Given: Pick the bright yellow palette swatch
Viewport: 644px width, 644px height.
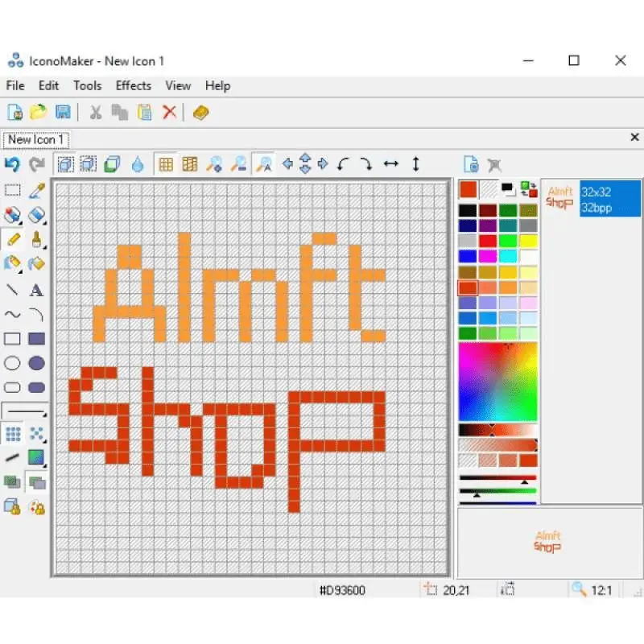Looking at the screenshot, I should point(528,241).
